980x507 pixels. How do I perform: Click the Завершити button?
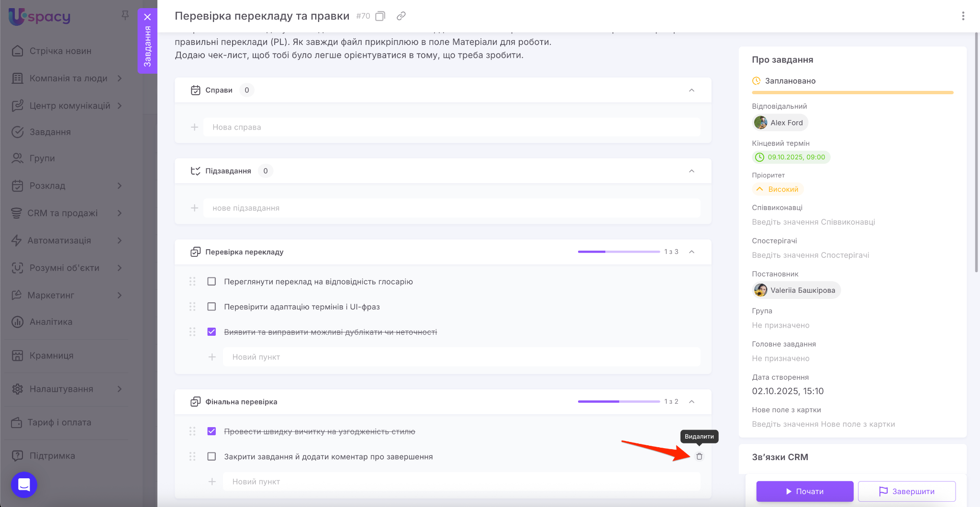point(906,491)
